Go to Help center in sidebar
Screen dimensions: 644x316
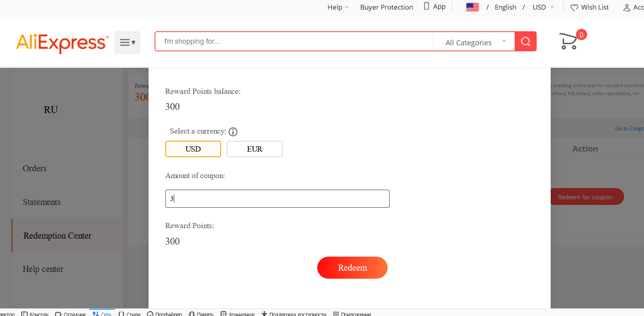(x=43, y=269)
